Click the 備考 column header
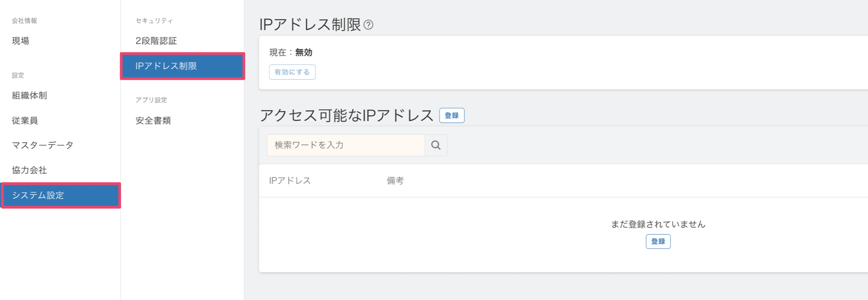This screenshot has height=300, width=868. tap(395, 181)
